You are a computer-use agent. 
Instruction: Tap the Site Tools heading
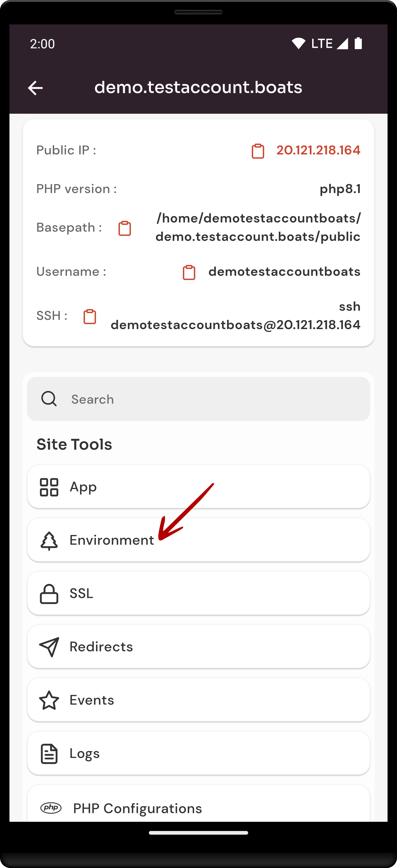pyautogui.click(x=74, y=444)
